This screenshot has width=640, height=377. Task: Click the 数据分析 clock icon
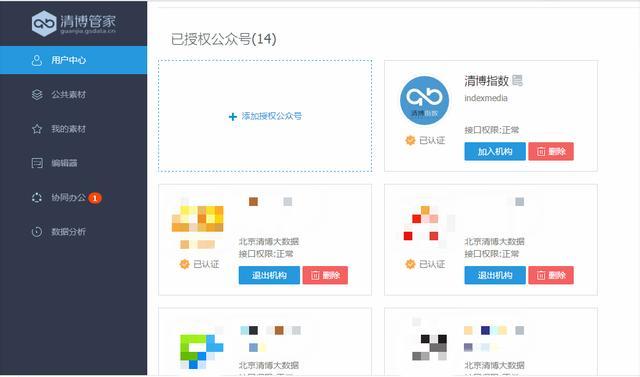[x=37, y=232]
